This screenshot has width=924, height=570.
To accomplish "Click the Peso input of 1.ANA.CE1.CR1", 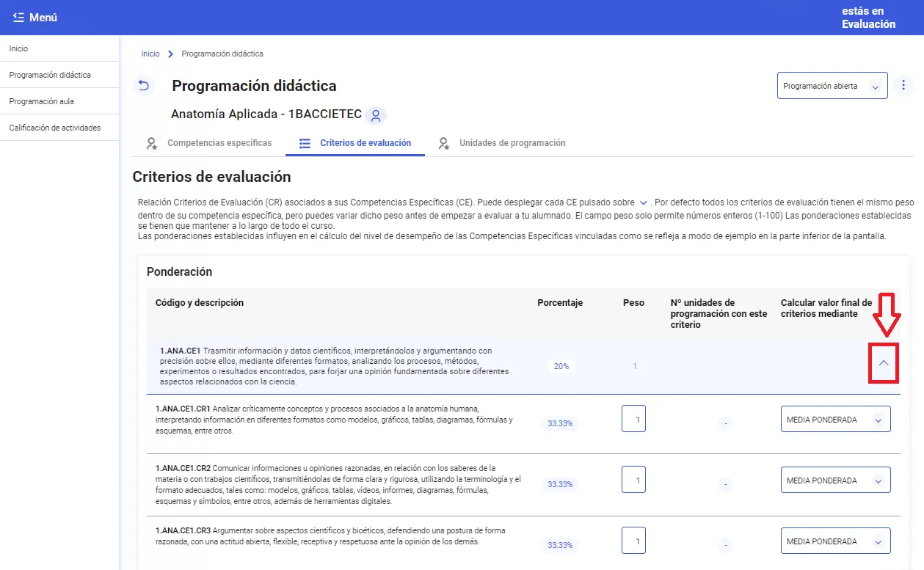I will tap(633, 418).
